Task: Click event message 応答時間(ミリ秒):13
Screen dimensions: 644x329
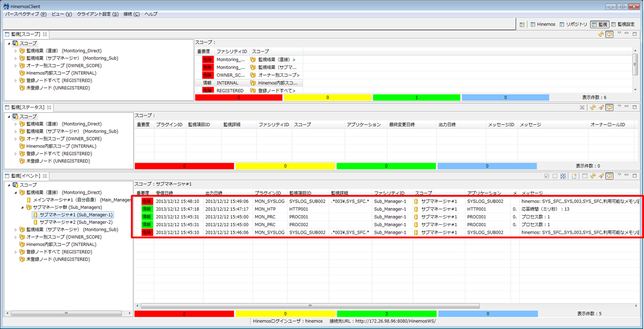Action: pyautogui.click(x=545, y=209)
